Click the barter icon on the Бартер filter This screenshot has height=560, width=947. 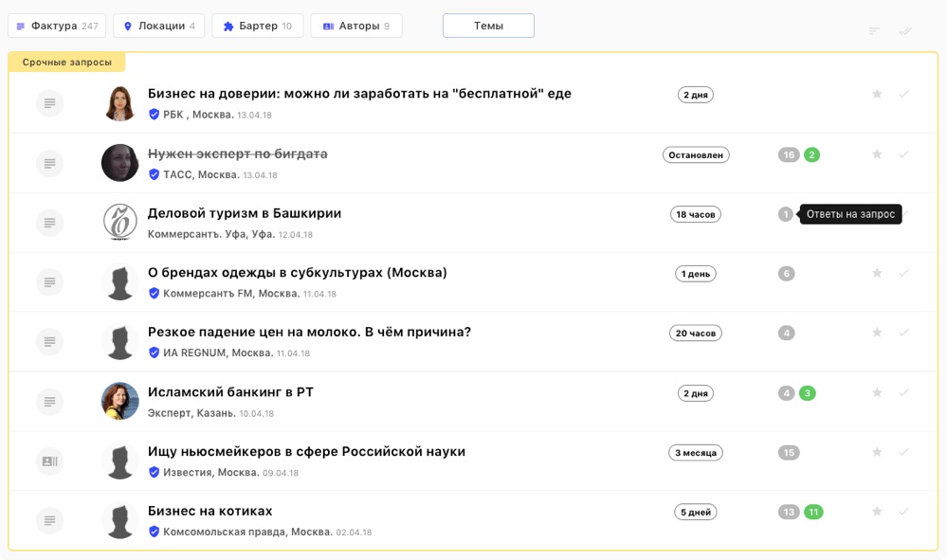(228, 26)
